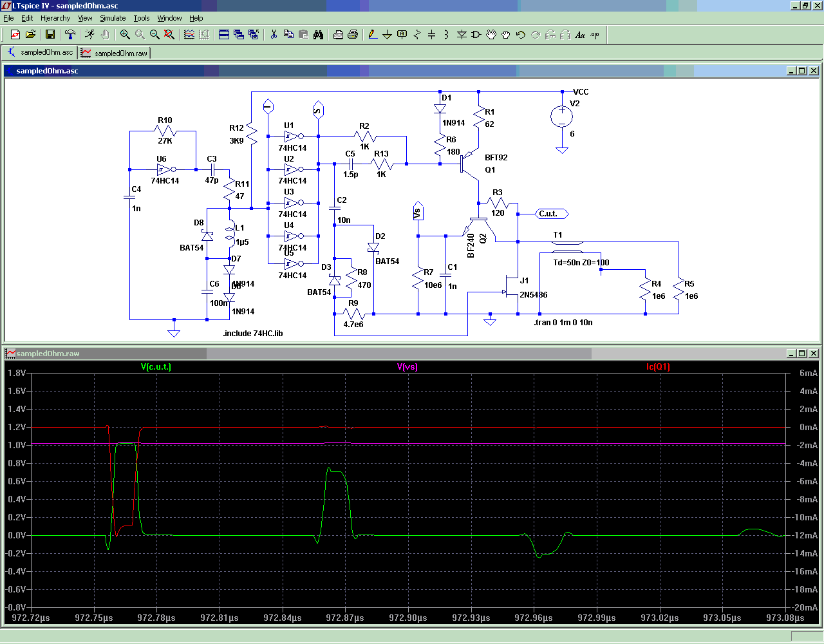Viewport: 824px width, 644px height.
Task: Click the Find binoculars icon
Action: 319,35
